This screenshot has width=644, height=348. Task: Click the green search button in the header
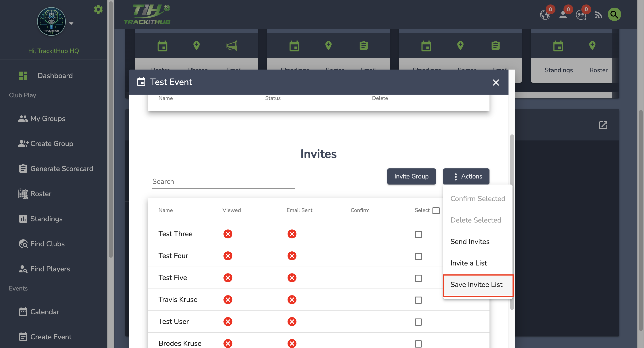tap(614, 15)
